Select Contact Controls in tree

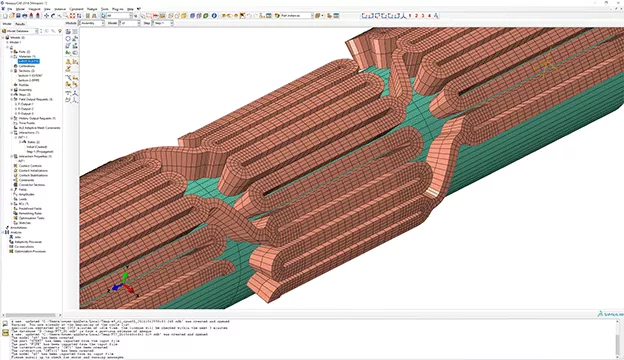tap(30, 166)
